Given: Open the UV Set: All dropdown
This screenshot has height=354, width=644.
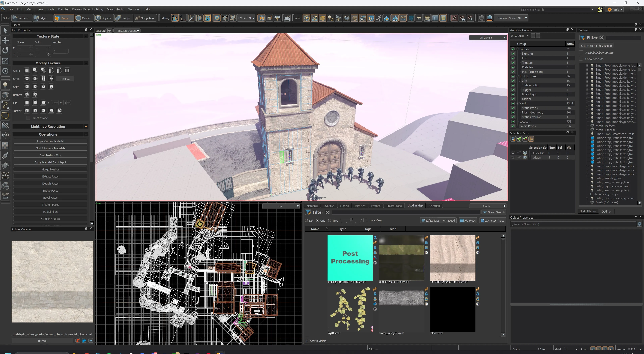Looking at the screenshot, I should (x=246, y=18).
